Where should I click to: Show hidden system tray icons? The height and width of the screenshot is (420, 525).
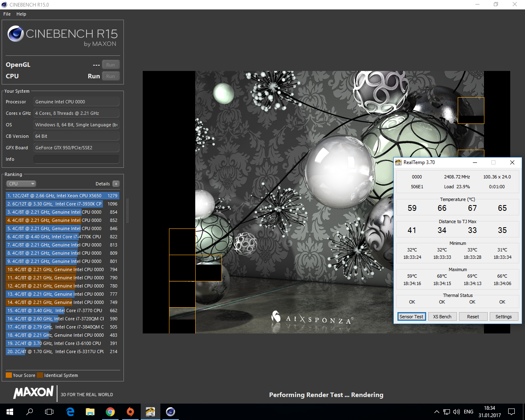pos(436,412)
